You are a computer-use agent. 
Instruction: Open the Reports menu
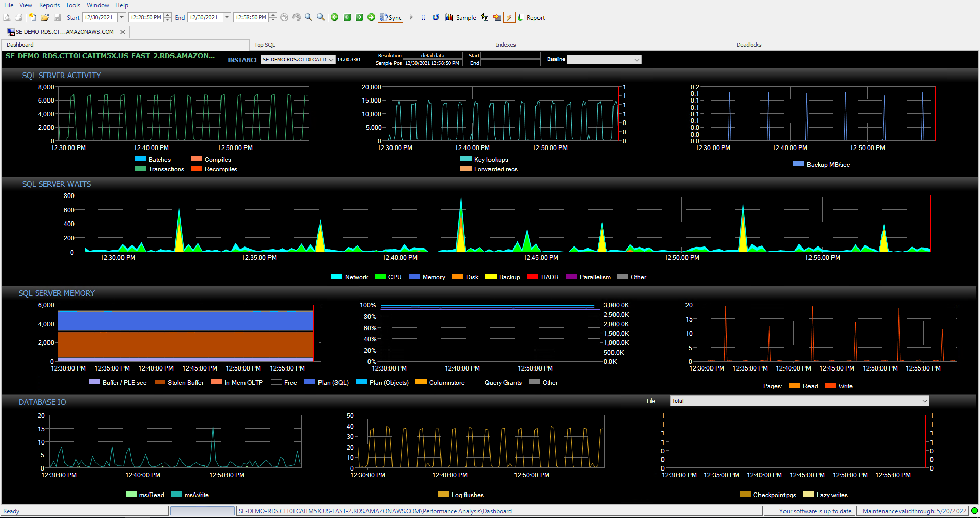coord(49,5)
